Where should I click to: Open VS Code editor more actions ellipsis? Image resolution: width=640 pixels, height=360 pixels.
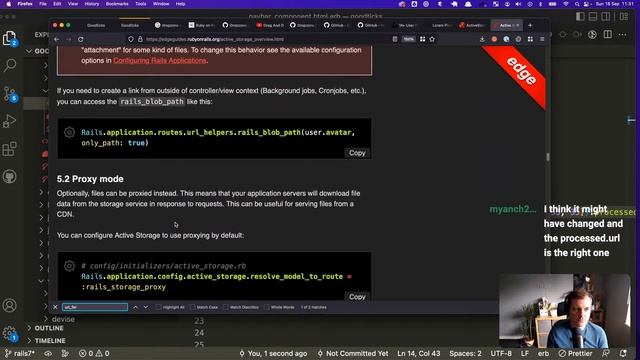(622, 35)
